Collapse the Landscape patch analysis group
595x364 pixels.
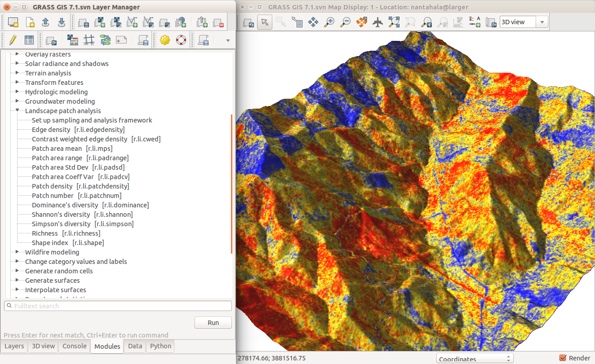[18, 110]
